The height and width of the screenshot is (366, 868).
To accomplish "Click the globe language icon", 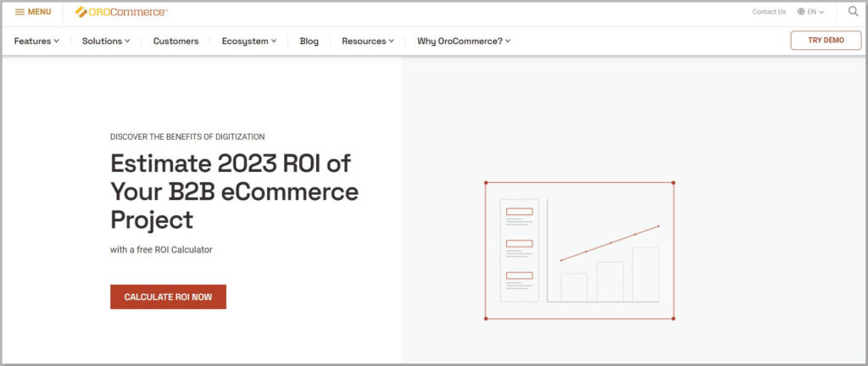I will [801, 12].
